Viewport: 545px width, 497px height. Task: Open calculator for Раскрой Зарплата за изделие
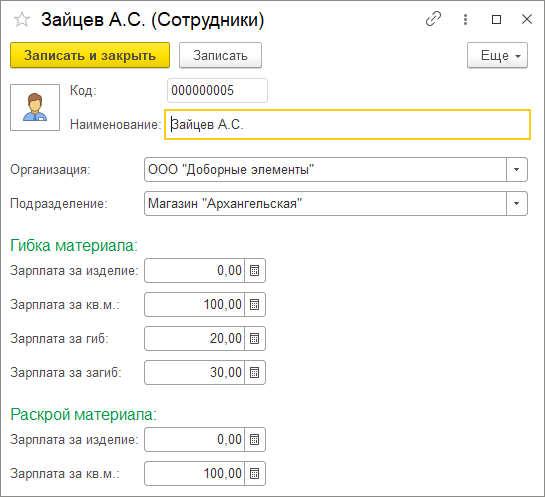click(255, 439)
